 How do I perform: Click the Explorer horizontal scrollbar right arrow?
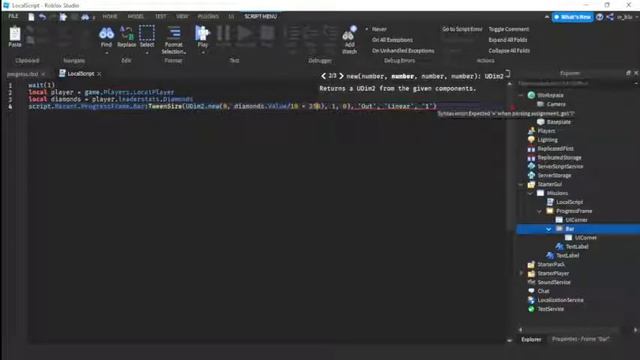635,330
